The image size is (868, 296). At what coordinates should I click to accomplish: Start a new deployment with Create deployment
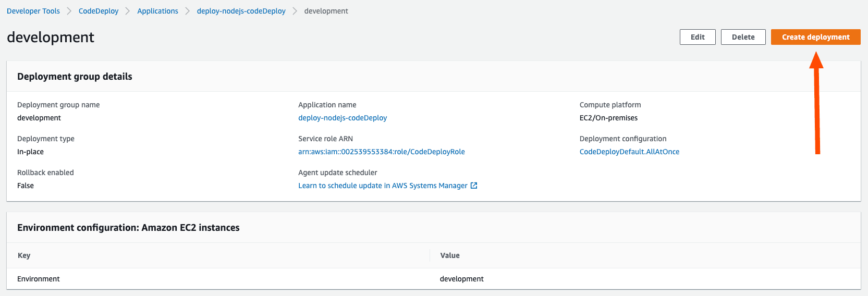coord(815,37)
